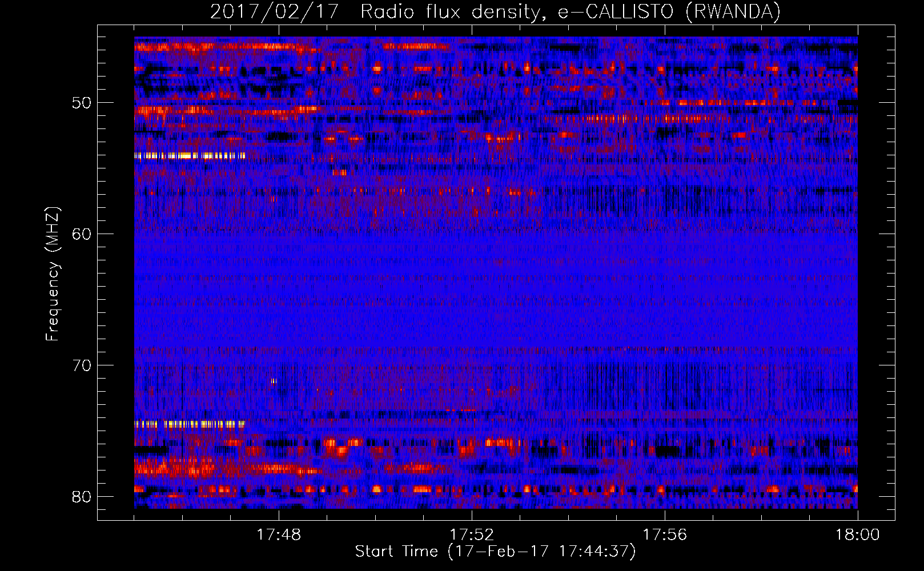The image size is (924, 571).
Task: Click the "80" frequency tick label
Action: coord(82,496)
